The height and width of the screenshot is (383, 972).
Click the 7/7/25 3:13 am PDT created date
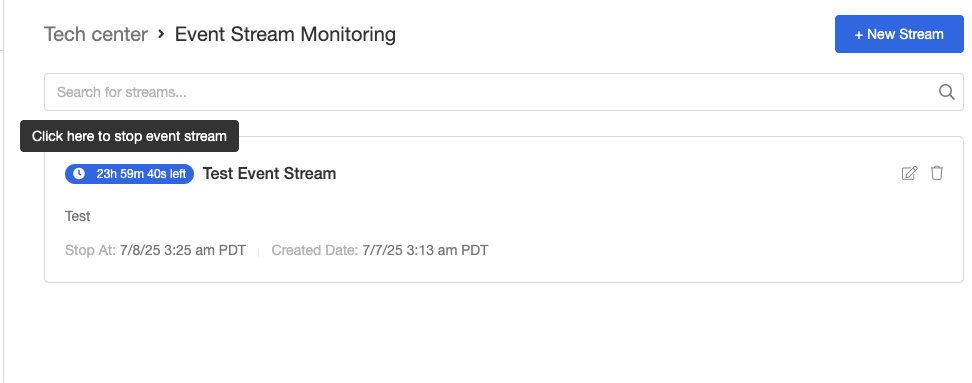coord(425,250)
